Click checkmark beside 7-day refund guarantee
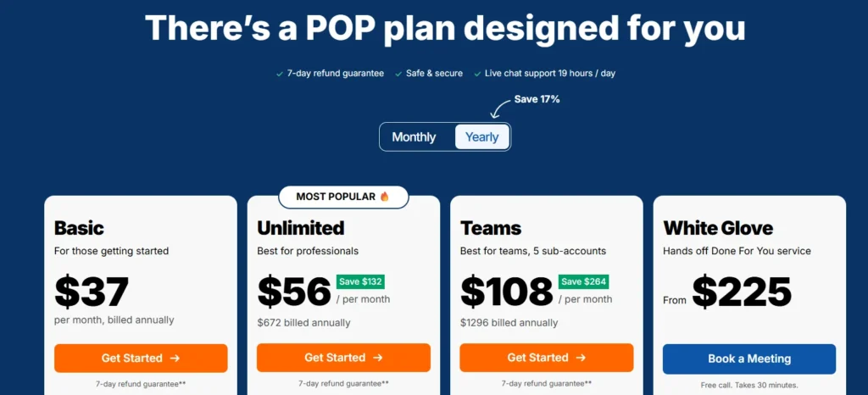 coord(280,74)
